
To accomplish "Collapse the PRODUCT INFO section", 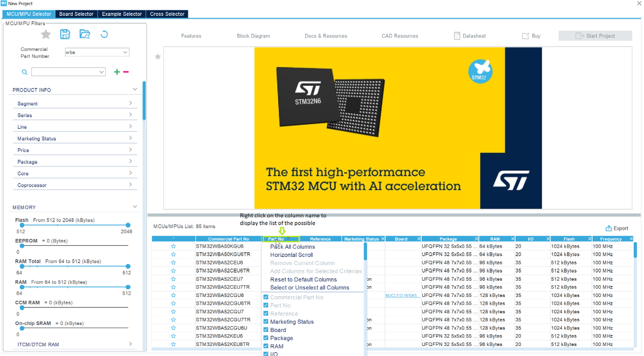I will [x=135, y=89].
